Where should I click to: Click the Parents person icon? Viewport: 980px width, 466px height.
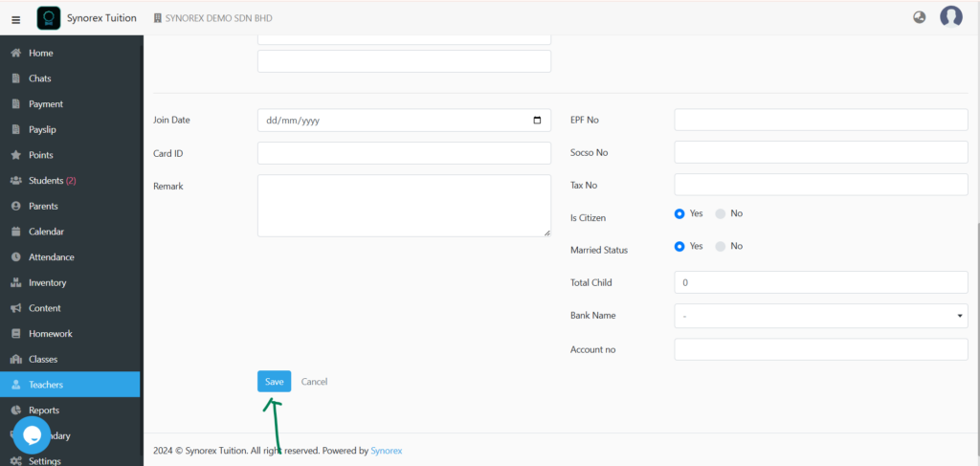(16, 206)
